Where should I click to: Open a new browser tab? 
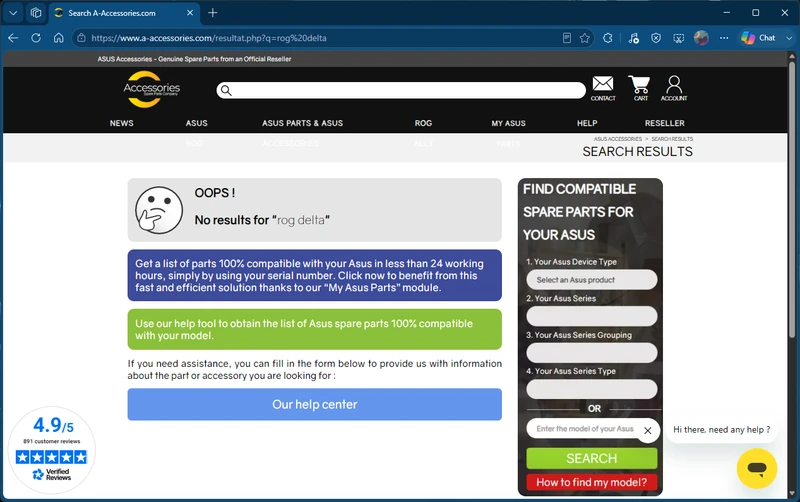tap(213, 13)
